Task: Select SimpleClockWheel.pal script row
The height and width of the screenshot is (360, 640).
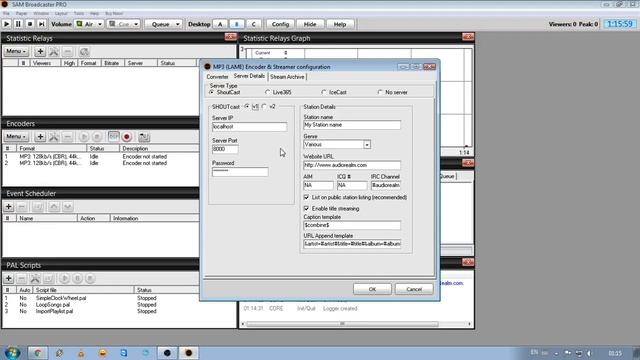Action: tap(101, 298)
